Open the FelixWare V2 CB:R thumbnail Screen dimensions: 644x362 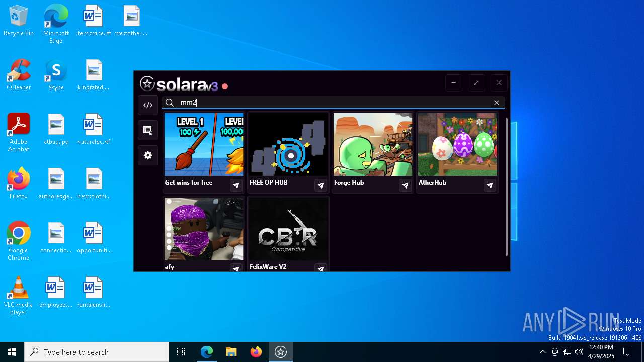tap(288, 229)
